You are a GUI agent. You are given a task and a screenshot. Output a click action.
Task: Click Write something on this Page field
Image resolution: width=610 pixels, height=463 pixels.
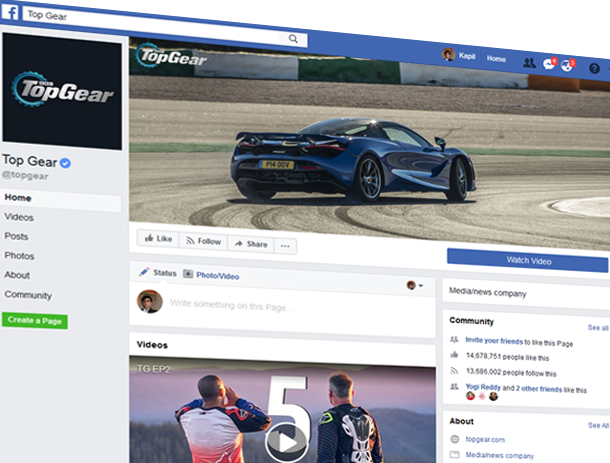pyautogui.click(x=232, y=306)
